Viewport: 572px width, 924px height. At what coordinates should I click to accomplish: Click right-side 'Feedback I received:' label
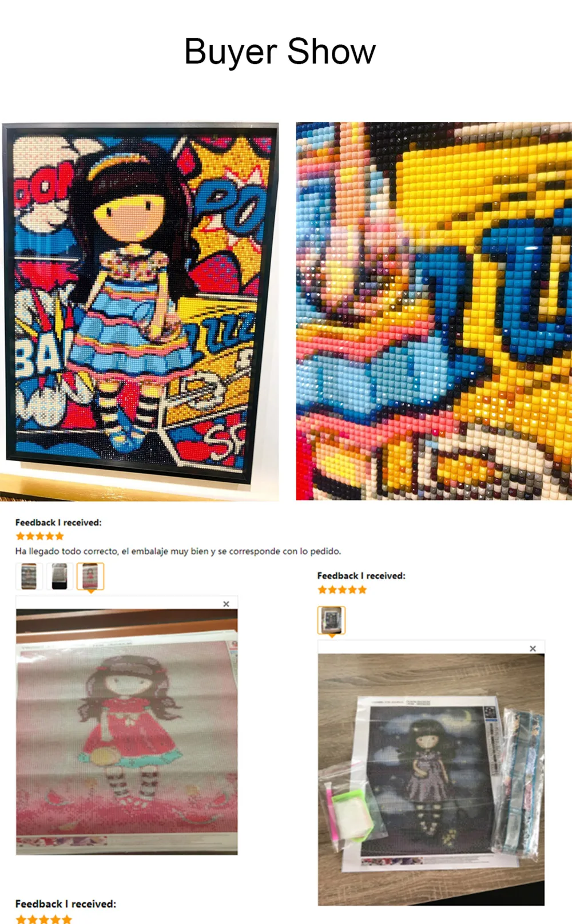pyautogui.click(x=361, y=576)
